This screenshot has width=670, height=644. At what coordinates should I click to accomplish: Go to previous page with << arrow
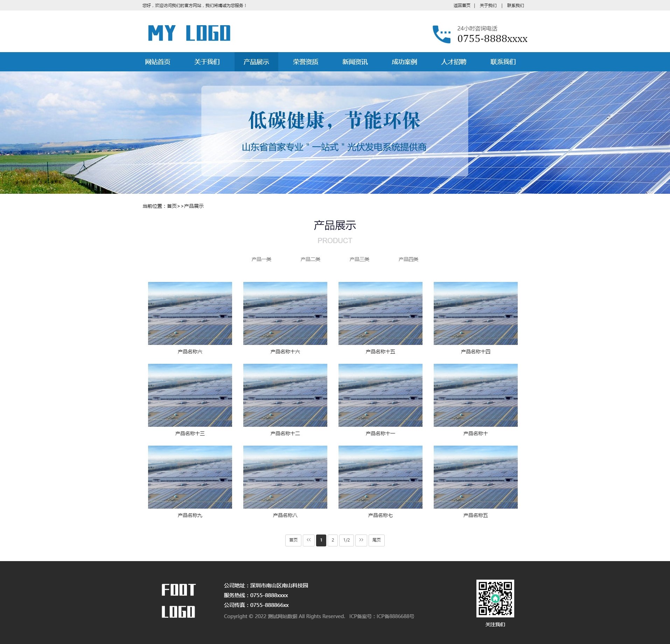coord(308,540)
